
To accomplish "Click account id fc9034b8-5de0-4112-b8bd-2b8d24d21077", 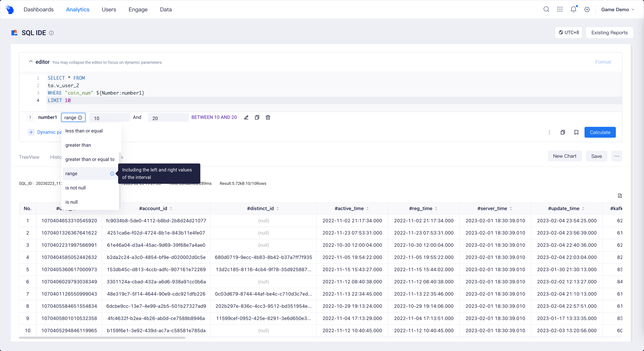I will tap(156, 221).
